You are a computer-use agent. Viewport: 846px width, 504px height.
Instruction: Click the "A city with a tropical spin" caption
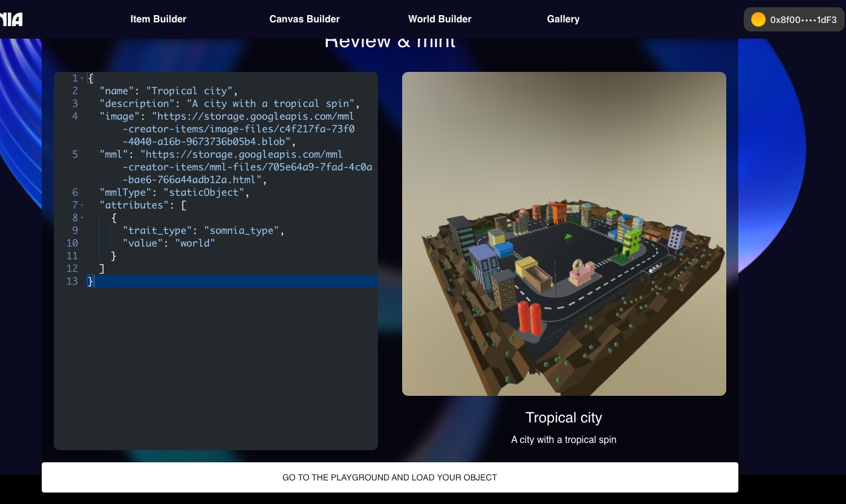coord(564,440)
